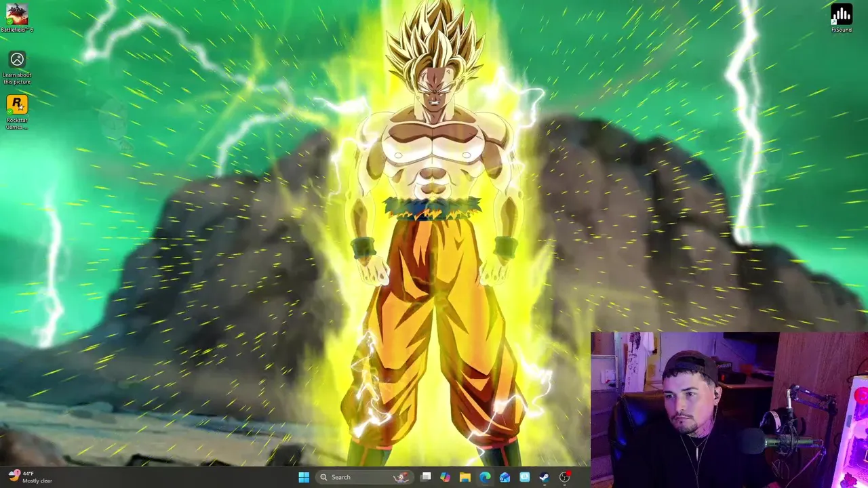The image size is (868, 488).
Task: Open the FxSound desktop shortcut
Action: coord(842,18)
